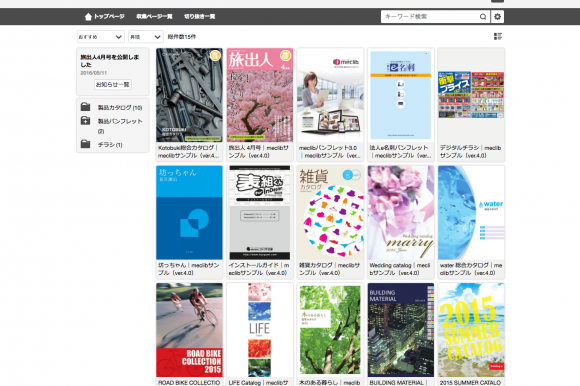The height and width of the screenshot is (386, 580).
Task: Click the LIFE Catalog title caption
Action: pyautogui.click(x=259, y=382)
